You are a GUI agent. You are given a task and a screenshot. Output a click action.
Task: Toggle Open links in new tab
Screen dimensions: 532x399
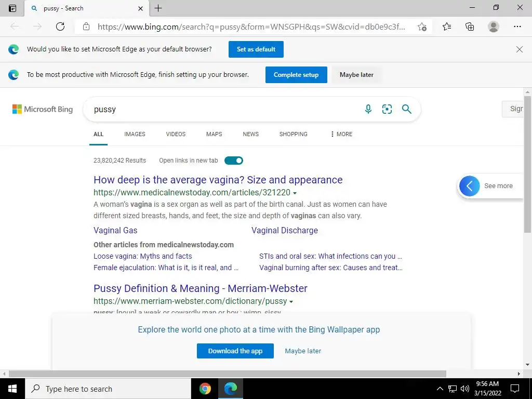234,161
